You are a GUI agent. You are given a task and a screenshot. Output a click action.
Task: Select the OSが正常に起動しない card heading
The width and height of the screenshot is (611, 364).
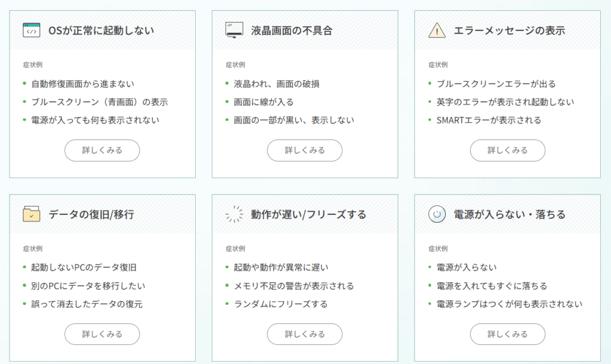click(x=101, y=30)
